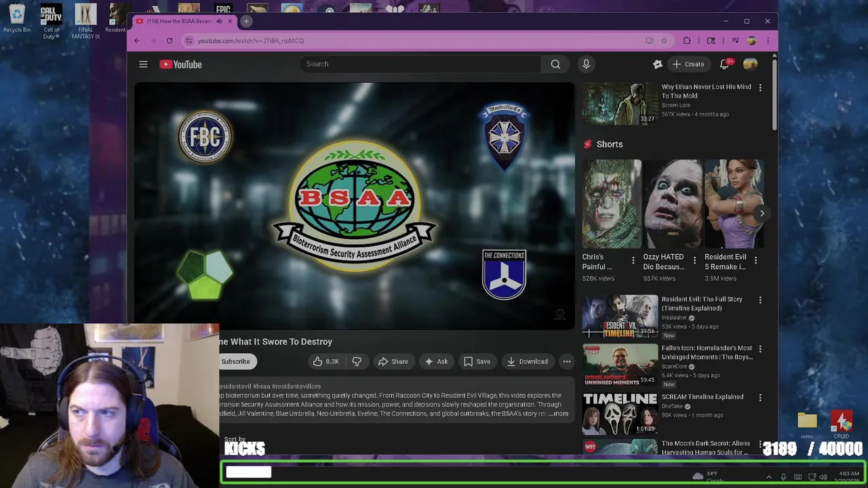Open the Recycle Bin desktop icon
The height and width of the screenshot is (488, 868).
click(17, 18)
